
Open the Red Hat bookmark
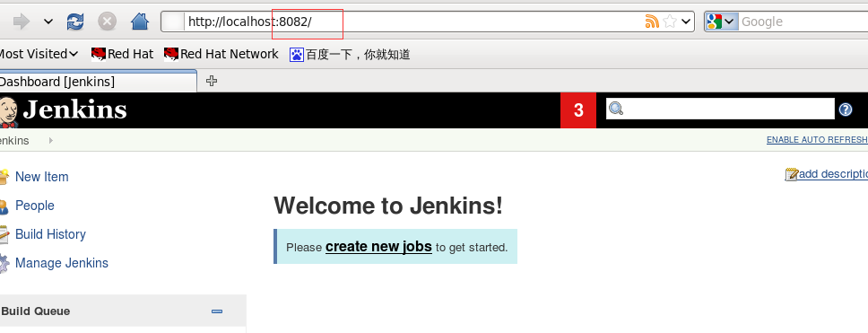click(x=122, y=54)
